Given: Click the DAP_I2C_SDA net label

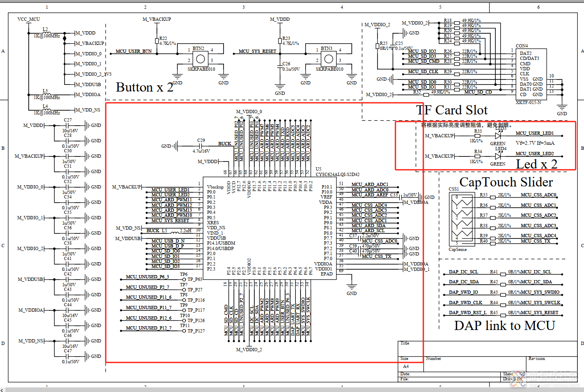Looking at the screenshot, I should pyautogui.click(x=464, y=282).
